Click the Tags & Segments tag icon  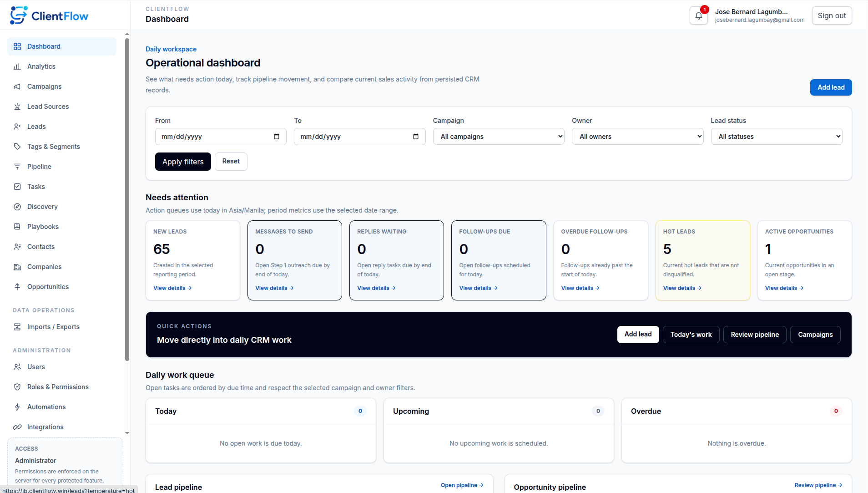tap(17, 147)
